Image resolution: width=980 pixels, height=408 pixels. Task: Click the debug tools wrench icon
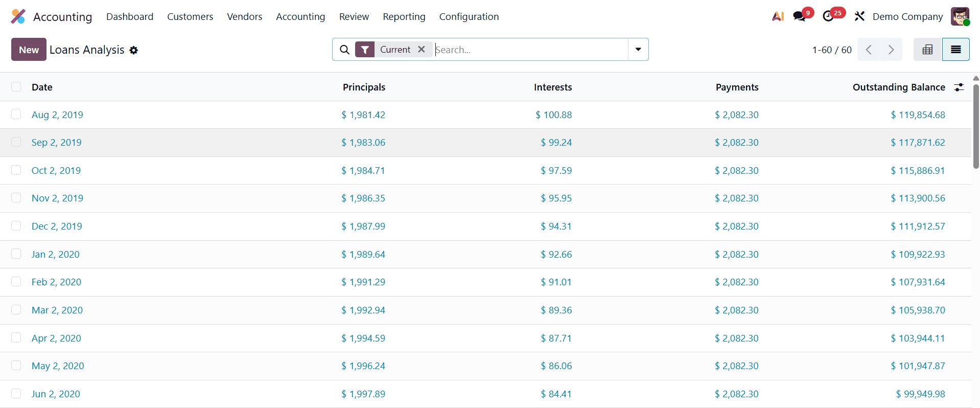pyautogui.click(x=859, y=16)
